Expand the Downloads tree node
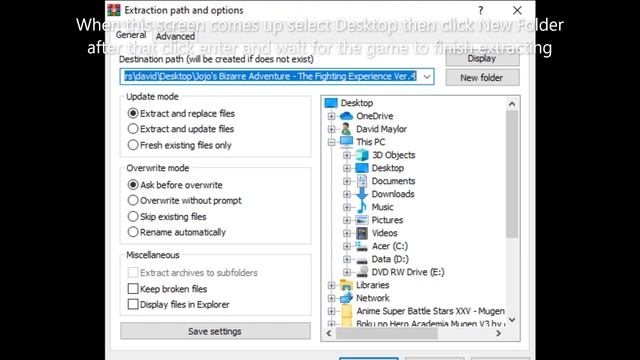Screen dimensions: 640x360 click(x=347, y=194)
